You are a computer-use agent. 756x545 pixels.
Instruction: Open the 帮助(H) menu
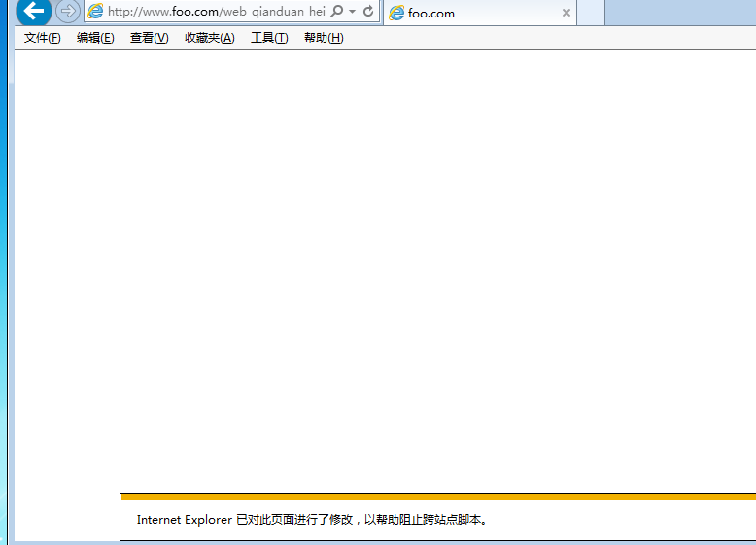[324, 38]
